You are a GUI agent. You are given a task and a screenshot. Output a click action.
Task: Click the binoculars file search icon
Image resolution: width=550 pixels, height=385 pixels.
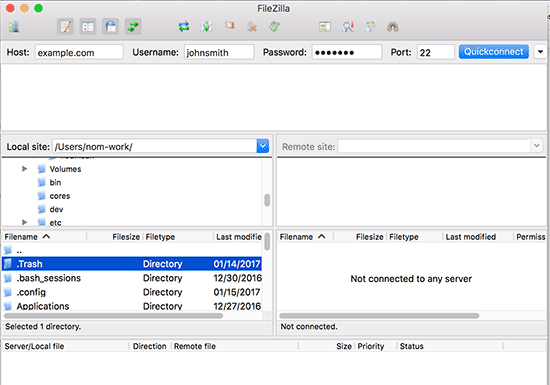393,27
